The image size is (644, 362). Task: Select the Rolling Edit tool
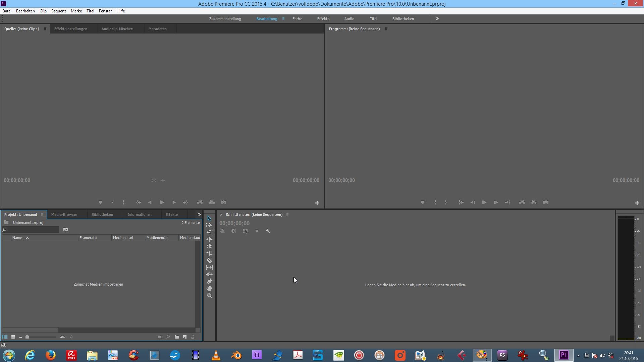(x=209, y=246)
